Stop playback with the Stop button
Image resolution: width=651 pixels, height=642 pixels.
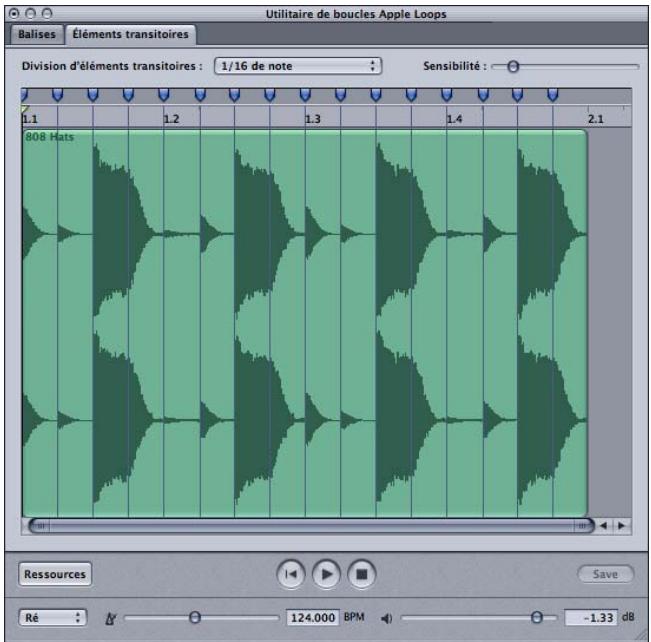362,574
